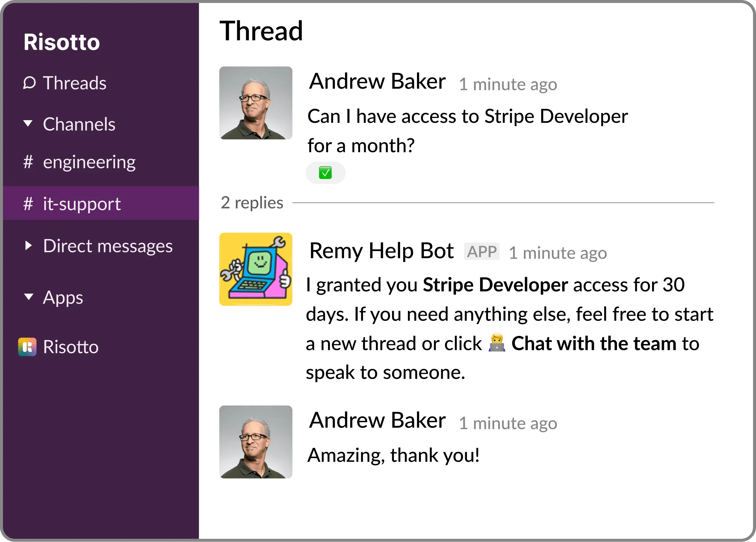
Task: Click Andrew Baker's avatar on last reply
Action: pyautogui.click(x=256, y=442)
